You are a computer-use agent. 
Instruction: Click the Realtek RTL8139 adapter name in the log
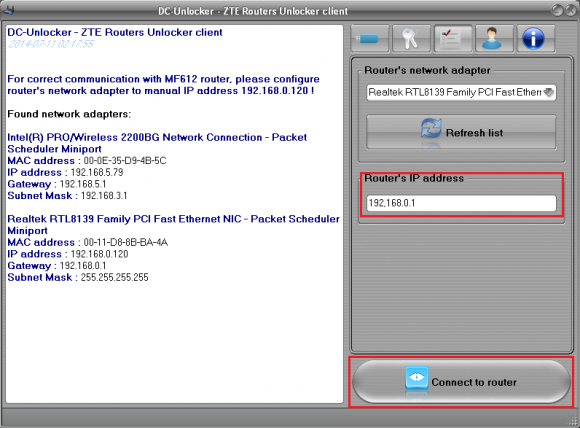click(173, 225)
